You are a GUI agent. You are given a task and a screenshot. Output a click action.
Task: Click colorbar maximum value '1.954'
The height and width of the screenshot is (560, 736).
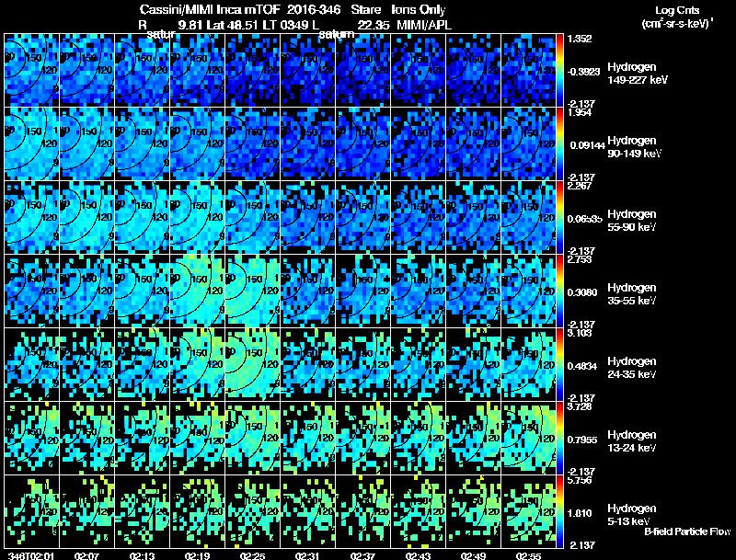coord(580,112)
